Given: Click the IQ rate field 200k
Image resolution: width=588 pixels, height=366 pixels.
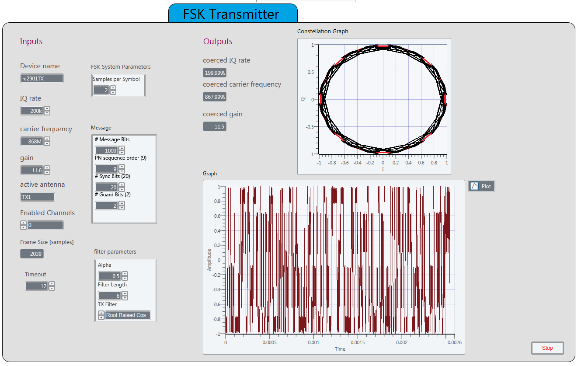Looking at the screenshot, I should point(31,111).
